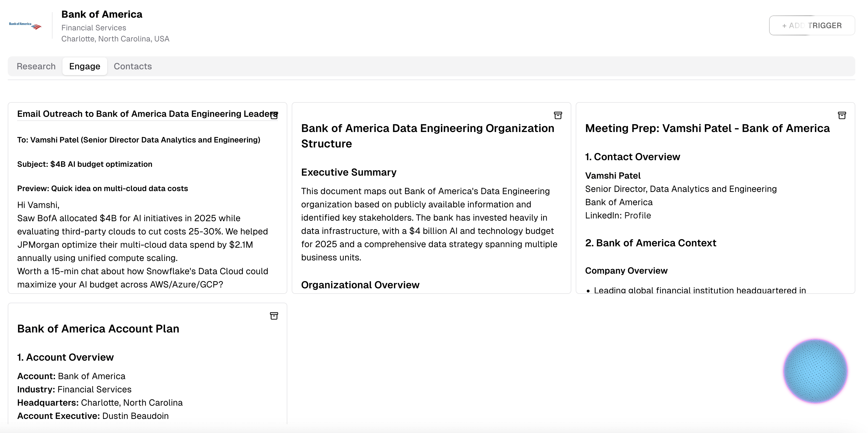This screenshot has height=433, width=868.
Task: Click the Add Trigger button
Action: pyautogui.click(x=812, y=26)
